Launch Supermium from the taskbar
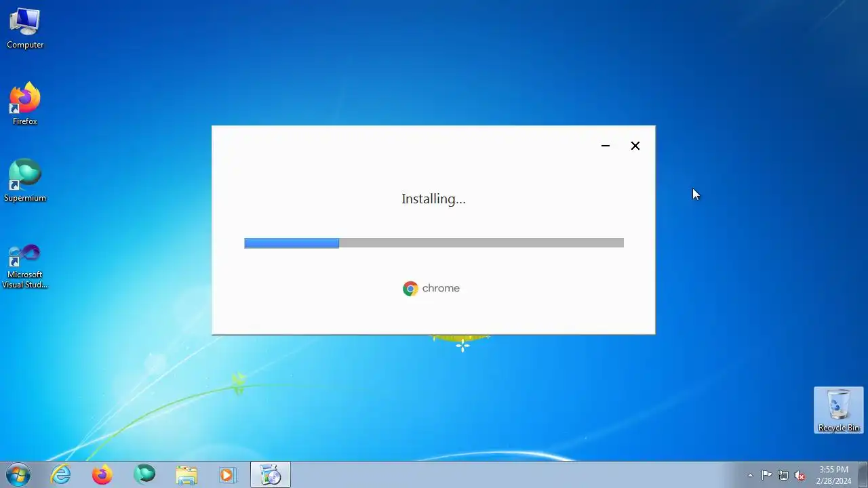868x488 pixels. tap(144, 474)
